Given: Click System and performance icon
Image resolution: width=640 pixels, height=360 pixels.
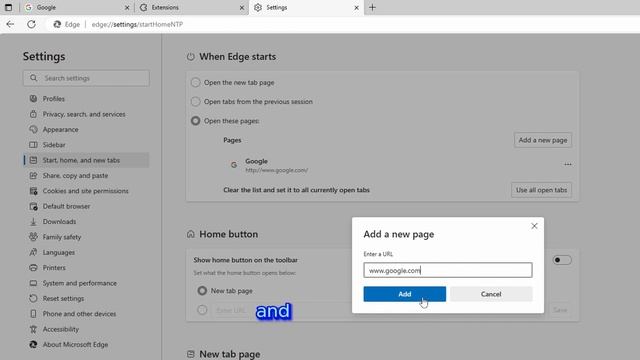Looking at the screenshot, I should click(x=33, y=283).
